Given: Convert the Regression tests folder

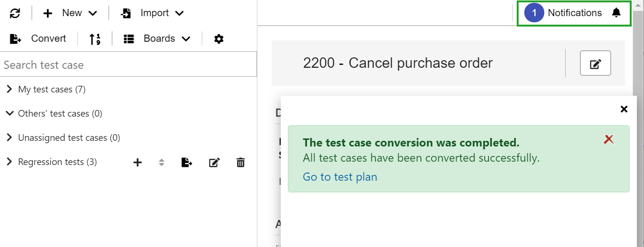Looking at the screenshot, I should [187, 163].
